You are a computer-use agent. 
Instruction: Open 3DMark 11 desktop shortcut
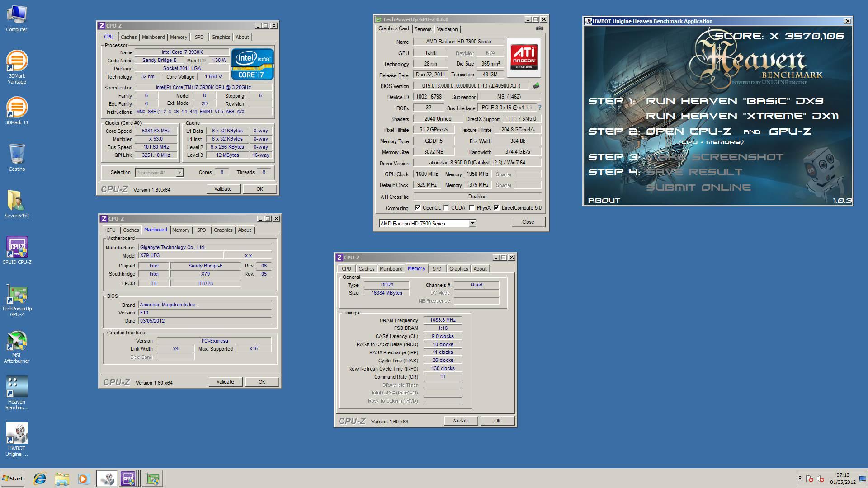[x=17, y=111]
